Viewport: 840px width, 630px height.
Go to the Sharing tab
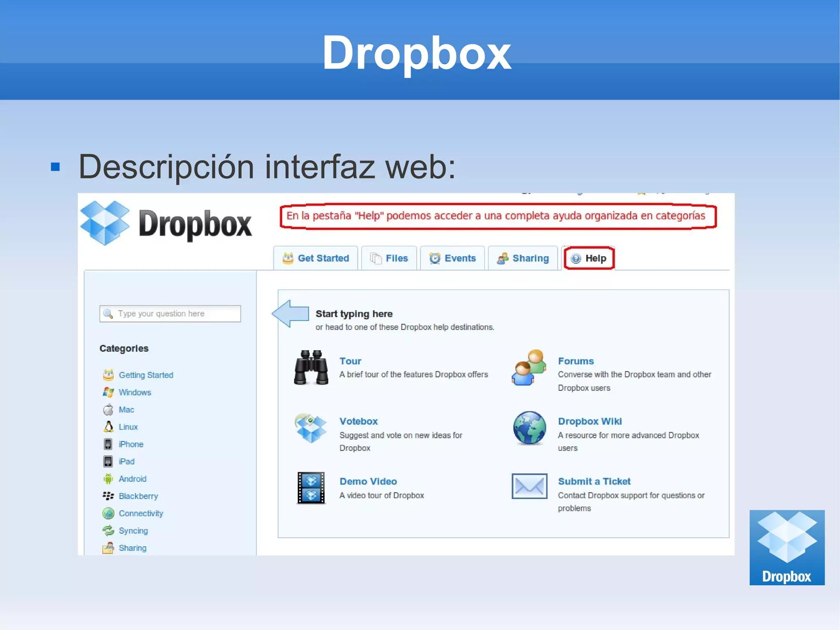pyautogui.click(x=523, y=258)
